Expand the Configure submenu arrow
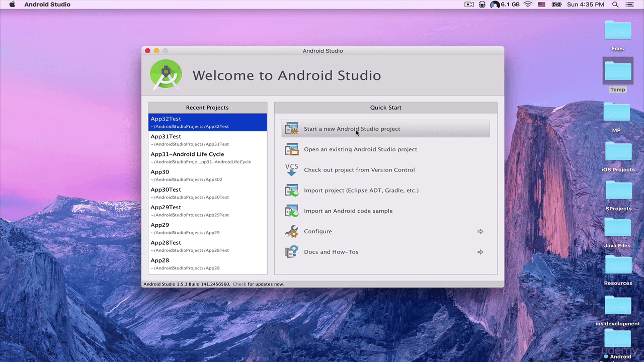Screen dimensions: 644x362 pos(480,232)
